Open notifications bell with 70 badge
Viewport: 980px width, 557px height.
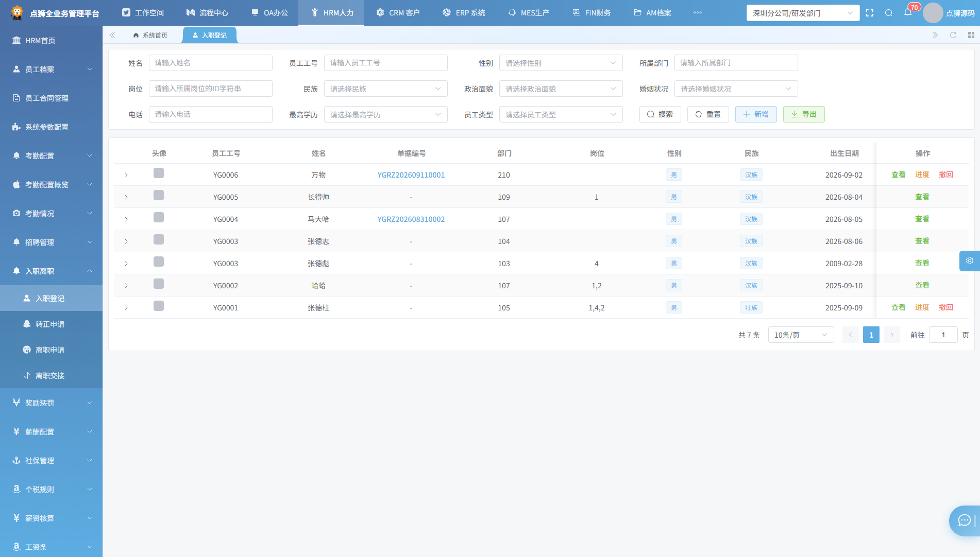(908, 12)
